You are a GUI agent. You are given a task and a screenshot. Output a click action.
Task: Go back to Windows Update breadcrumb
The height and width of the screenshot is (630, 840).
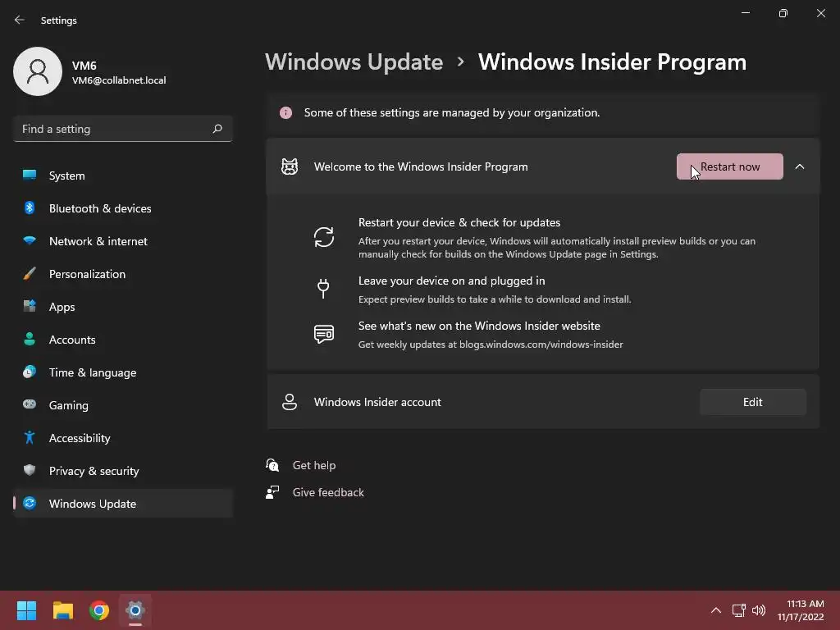pyautogui.click(x=354, y=62)
